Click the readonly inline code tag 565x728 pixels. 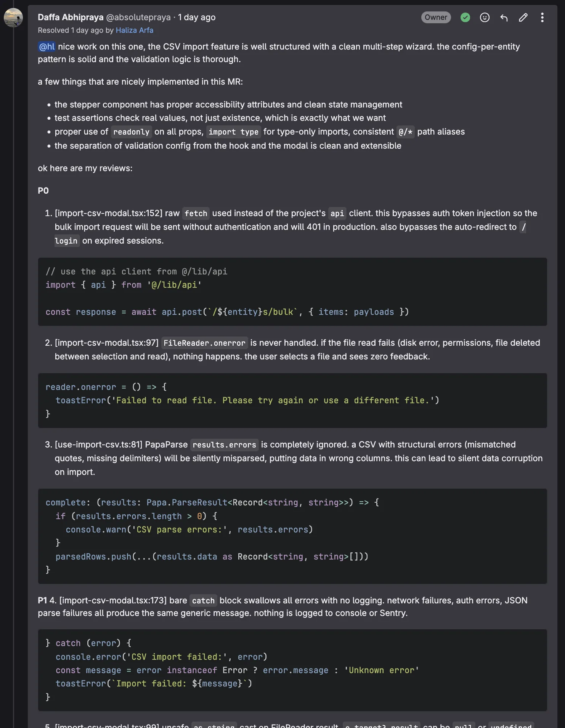[131, 132]
